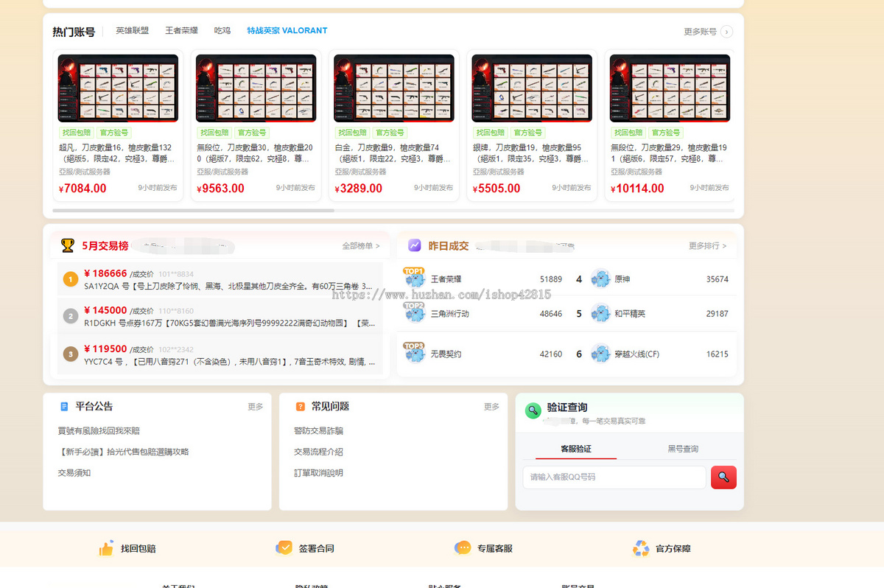
Task: Click the 三角洲行动 ranking name
Action: pyautogui.click(x=449, y=313)
